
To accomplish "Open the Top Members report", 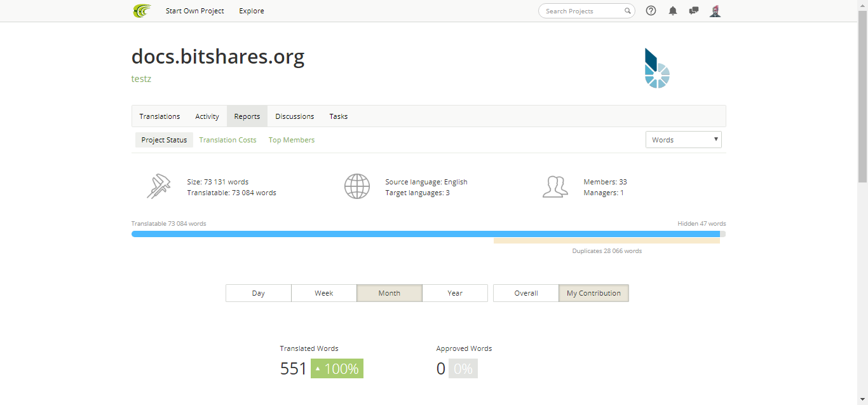I will (x=292, y=140).
